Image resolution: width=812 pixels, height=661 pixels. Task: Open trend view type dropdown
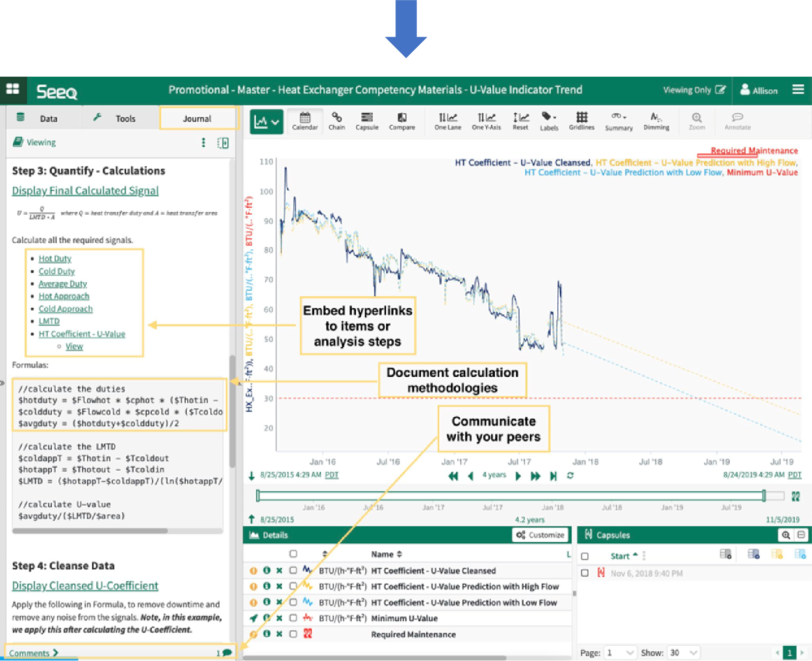(x=266, y=122)
